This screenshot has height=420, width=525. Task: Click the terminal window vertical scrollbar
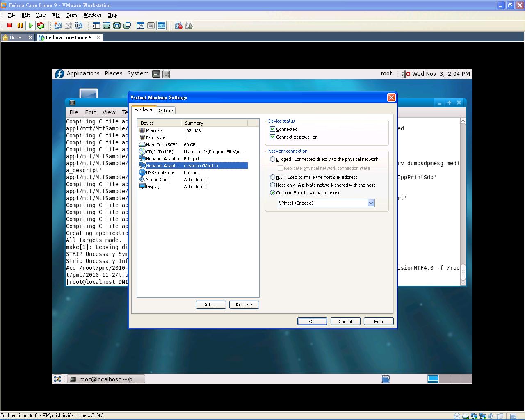pos(463,202)
